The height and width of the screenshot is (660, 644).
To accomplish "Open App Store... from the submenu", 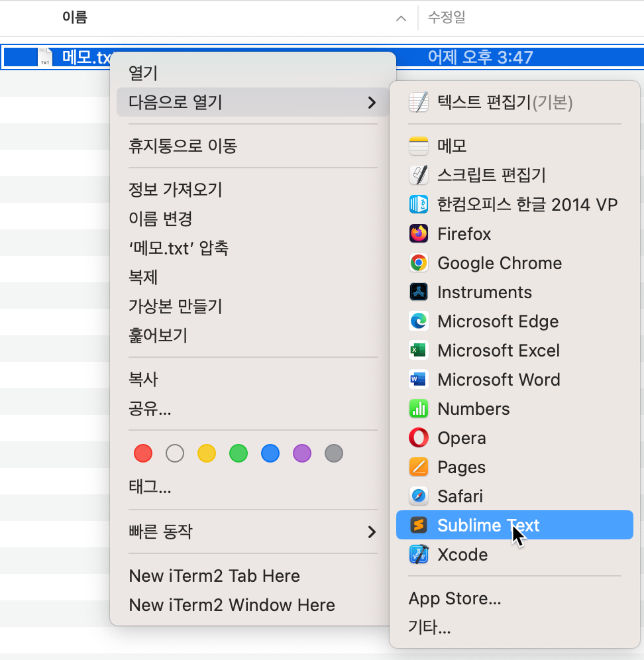I will click(515, 598).
